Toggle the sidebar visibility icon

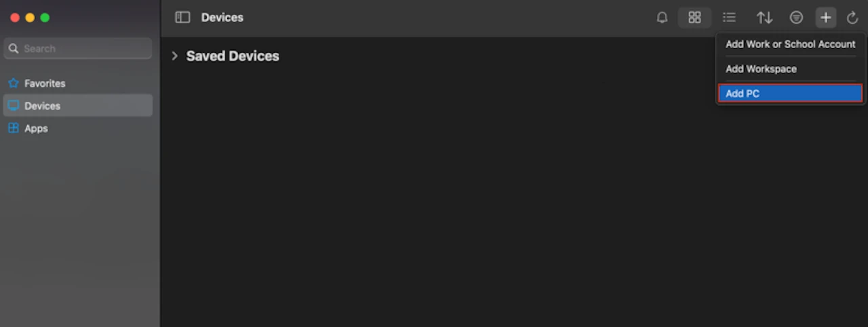tap(182, 18)
